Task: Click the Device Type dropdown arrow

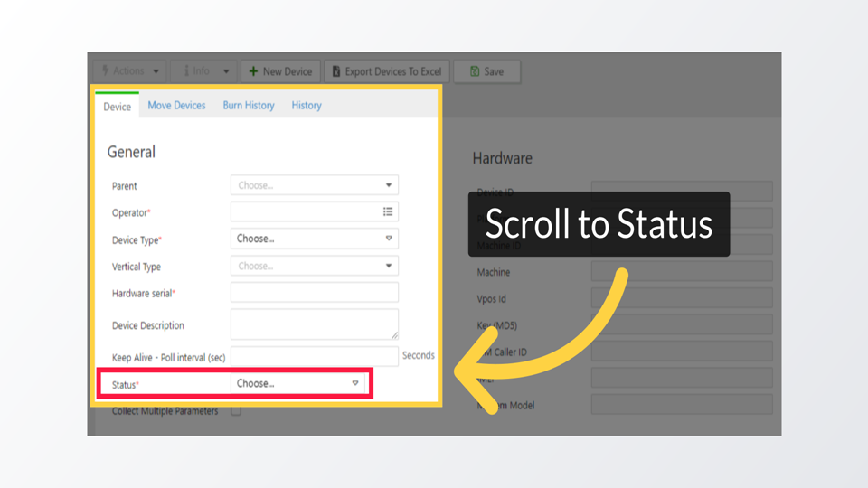Action: [x=389, y=239]
